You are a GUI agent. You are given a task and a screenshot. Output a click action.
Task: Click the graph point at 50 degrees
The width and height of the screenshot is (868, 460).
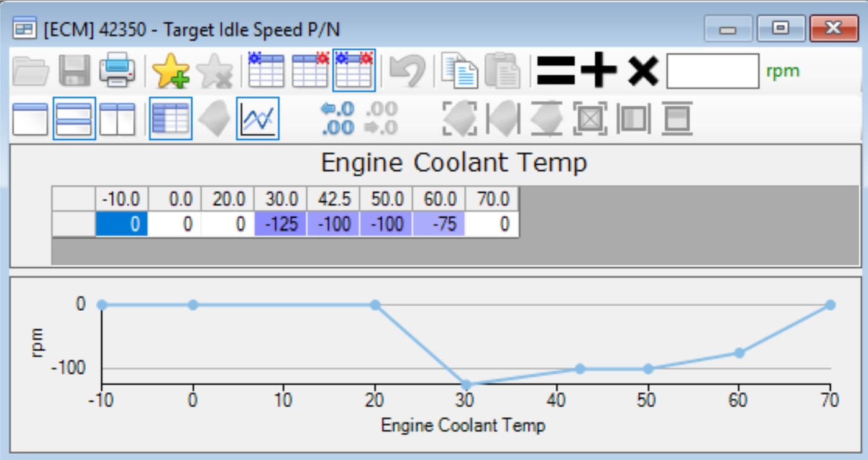[x=648, y=369]
